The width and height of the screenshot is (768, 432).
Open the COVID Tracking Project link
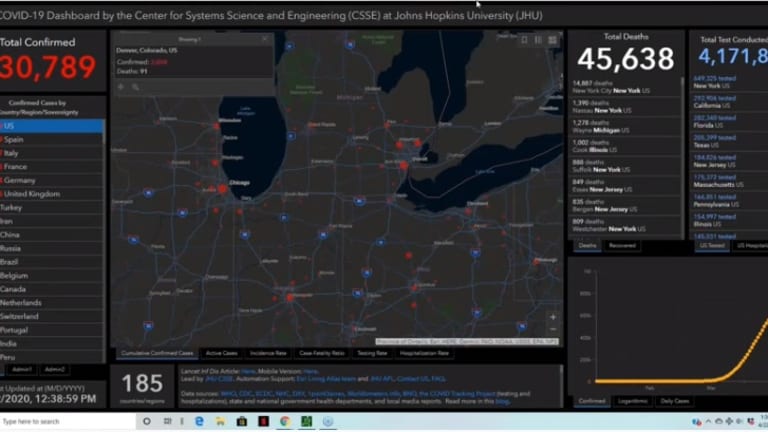(x=456, y=394)
